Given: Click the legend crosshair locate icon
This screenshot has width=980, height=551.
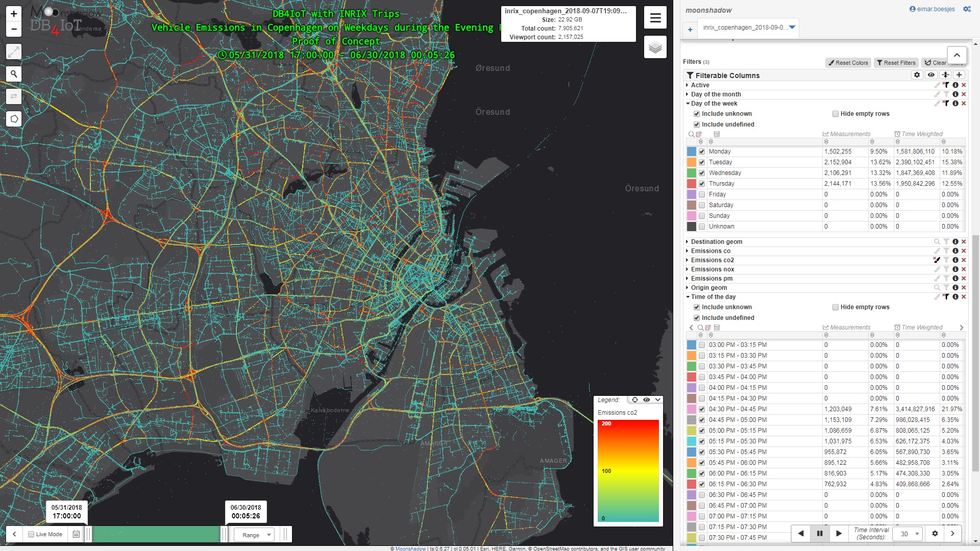Looking at the screenshot, I should tap(635, 400).
